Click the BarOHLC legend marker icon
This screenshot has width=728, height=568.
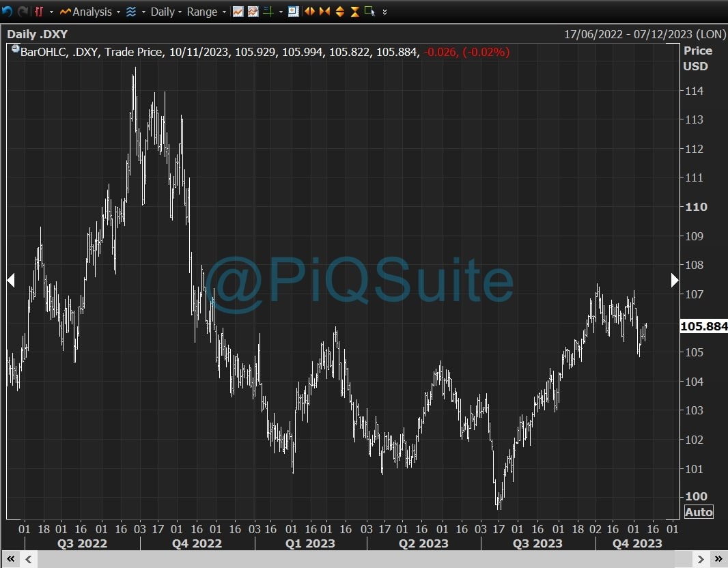click(15, 48)
